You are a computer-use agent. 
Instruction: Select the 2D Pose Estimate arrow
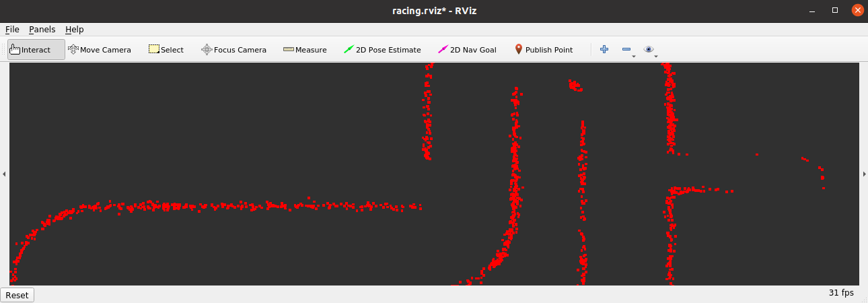coord(382,50)
